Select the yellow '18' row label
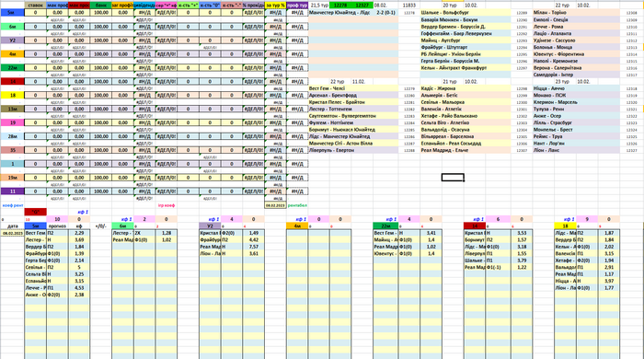Screen dimensions: 644x359 [12, 96]
